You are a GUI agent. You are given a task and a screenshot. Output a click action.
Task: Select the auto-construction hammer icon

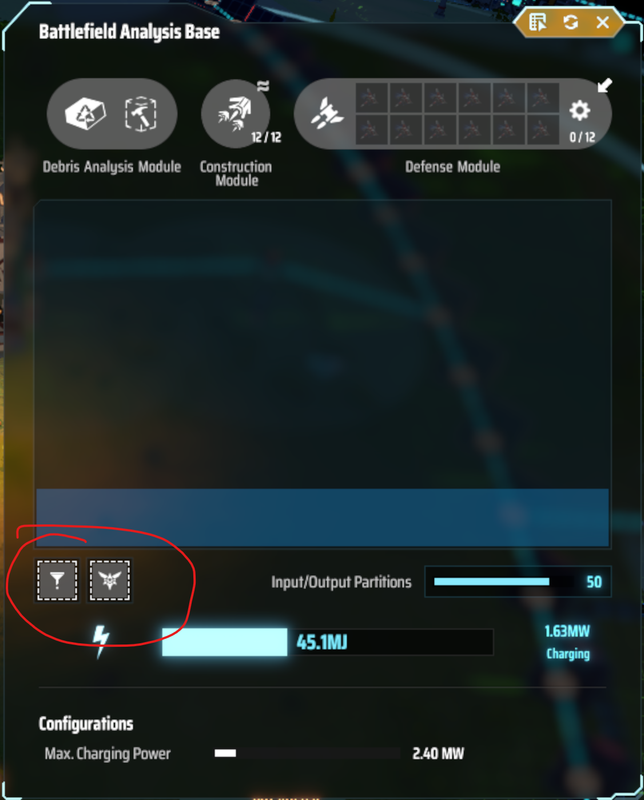[x=141, y=114]
